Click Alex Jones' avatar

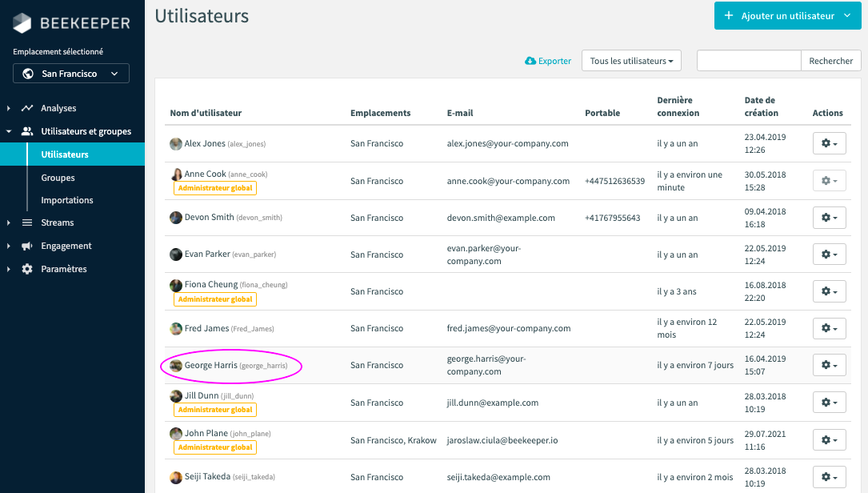(176, 144)
